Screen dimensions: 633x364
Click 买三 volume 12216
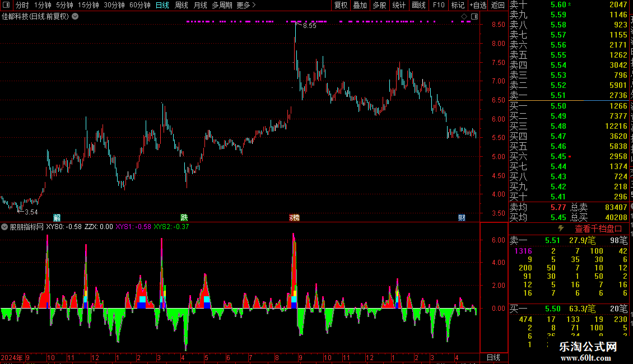tap(616, 126)
